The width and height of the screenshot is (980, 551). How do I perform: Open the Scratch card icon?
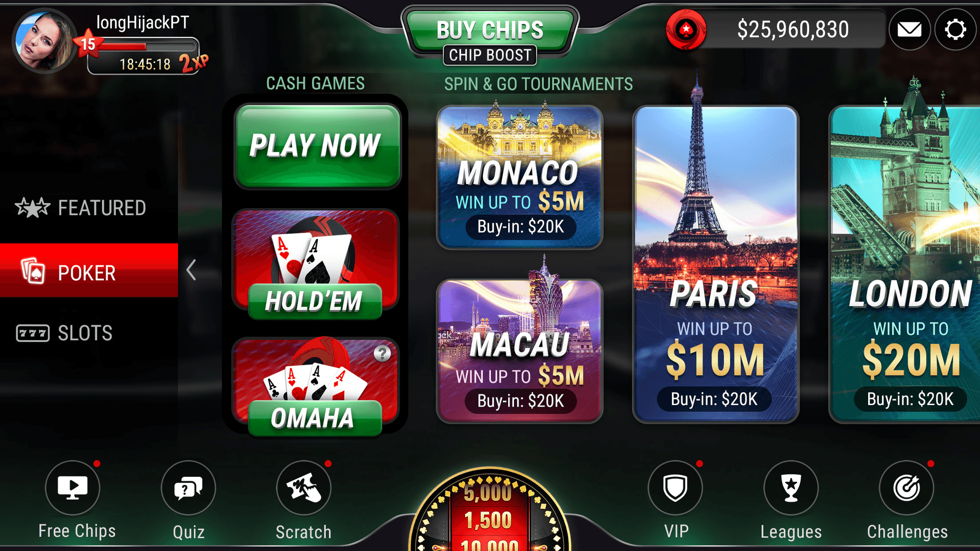coord(304,487)
